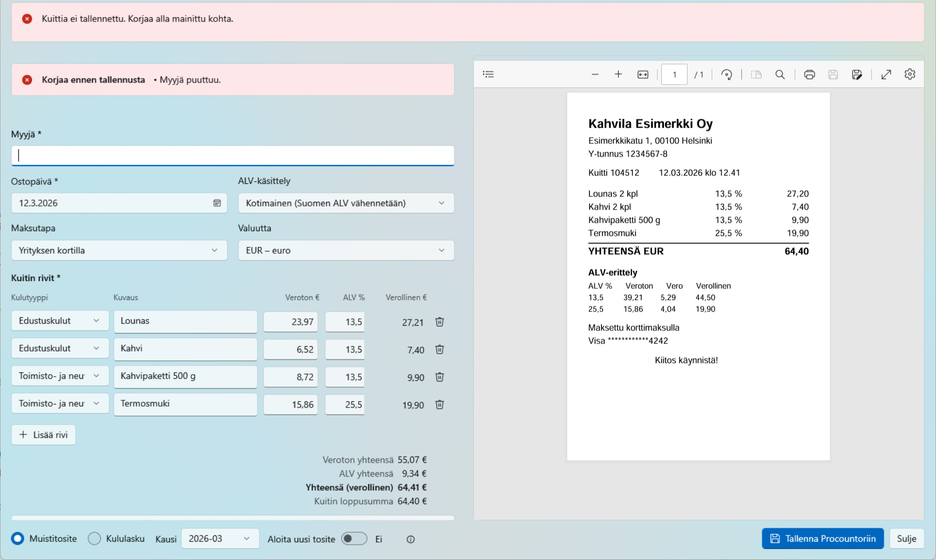Open page view icon in PDF toolbar

tap(756, 75)
